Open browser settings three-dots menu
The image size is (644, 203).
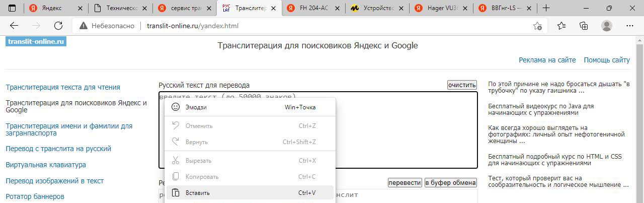(629, 26)
